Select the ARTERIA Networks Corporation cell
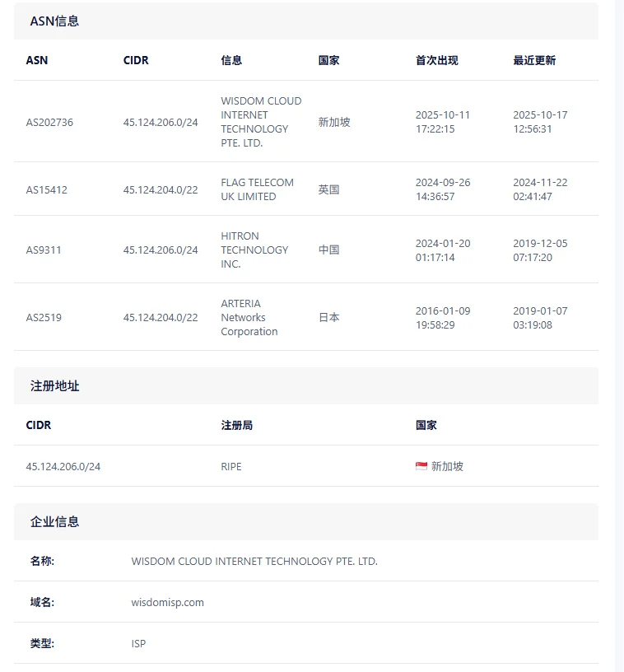The image size is (624, 672). tap(249, 317)
